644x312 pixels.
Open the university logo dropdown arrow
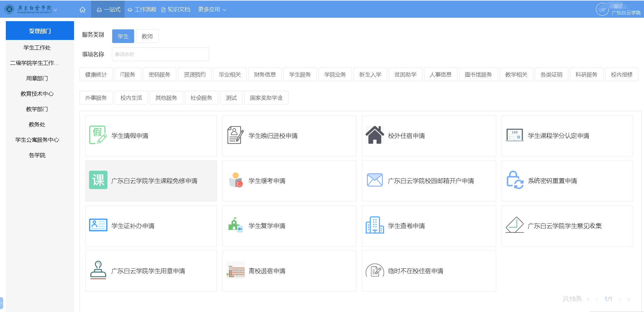coord(55,10)
